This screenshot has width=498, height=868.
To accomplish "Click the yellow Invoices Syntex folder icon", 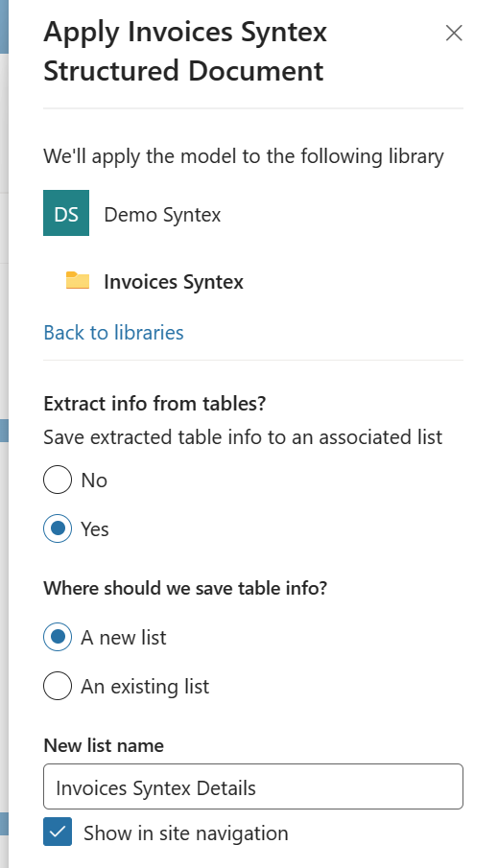I will click(78, 281).
